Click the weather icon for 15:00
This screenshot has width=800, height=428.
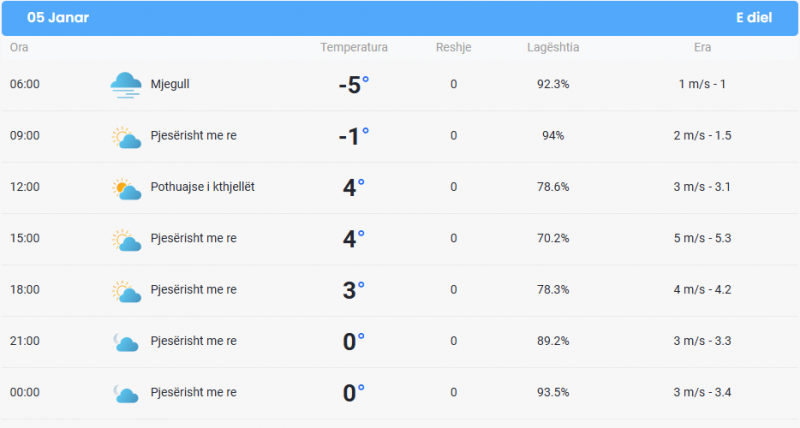pos(126,240)
